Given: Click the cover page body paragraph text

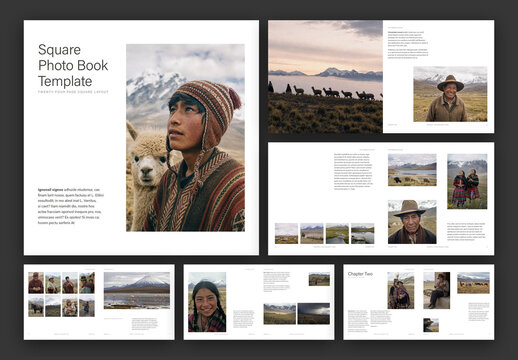Looking at the screenshot, I should (x=71, y=206).
